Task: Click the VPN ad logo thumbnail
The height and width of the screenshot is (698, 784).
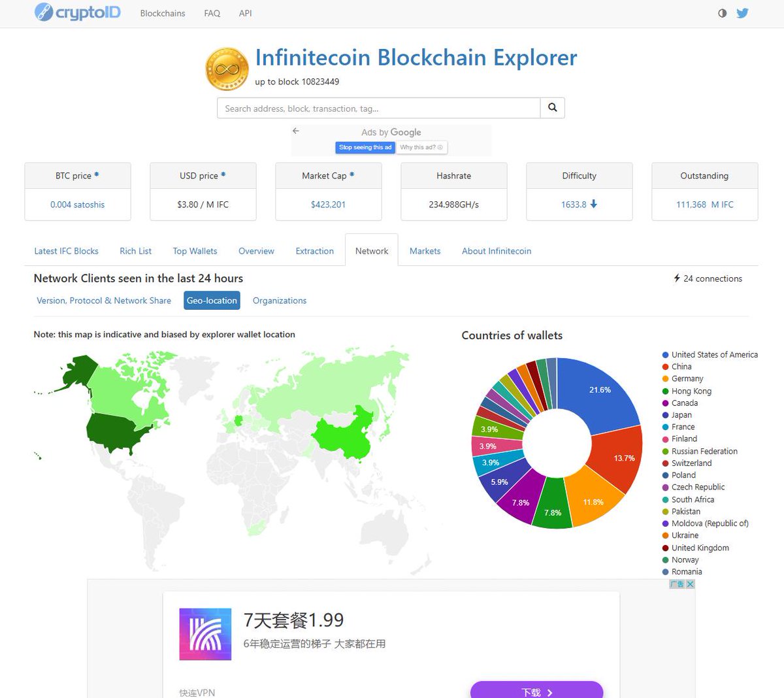Action: click(205, 634)
